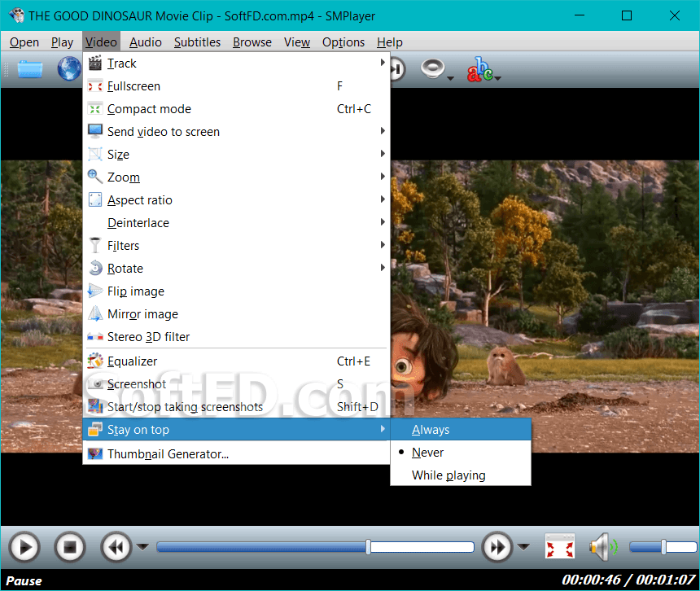Expand the Rotate submenu

[236, 268]
